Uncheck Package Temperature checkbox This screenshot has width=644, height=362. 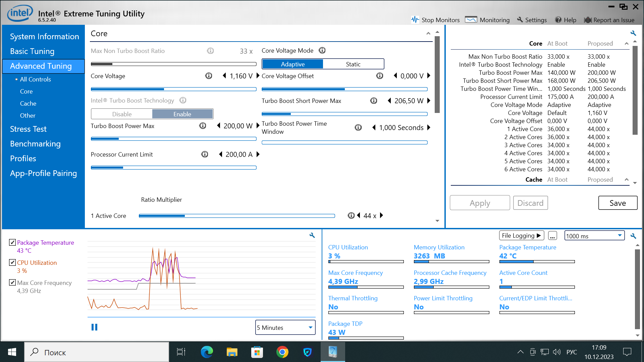click(x=12, y=242)
